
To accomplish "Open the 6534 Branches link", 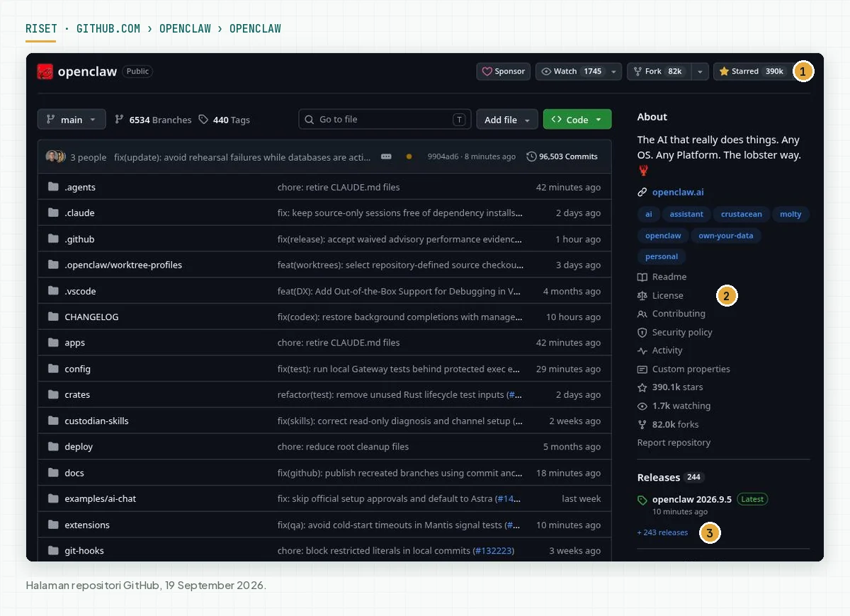I will tap(160, 120).
